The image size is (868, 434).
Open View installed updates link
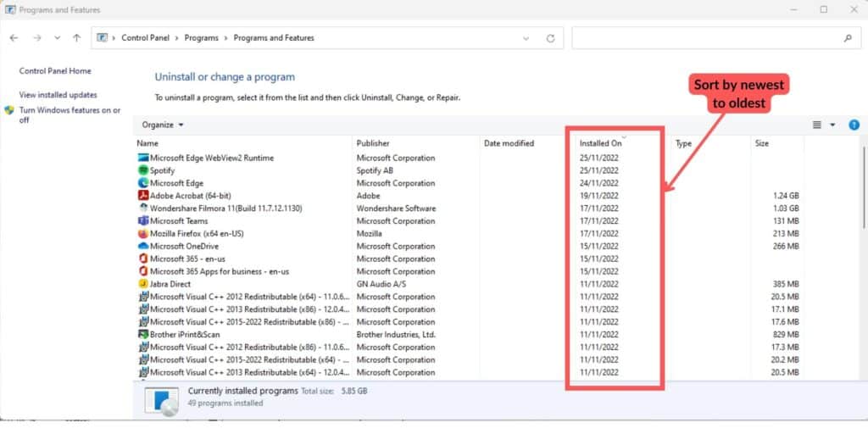point(58,95)
